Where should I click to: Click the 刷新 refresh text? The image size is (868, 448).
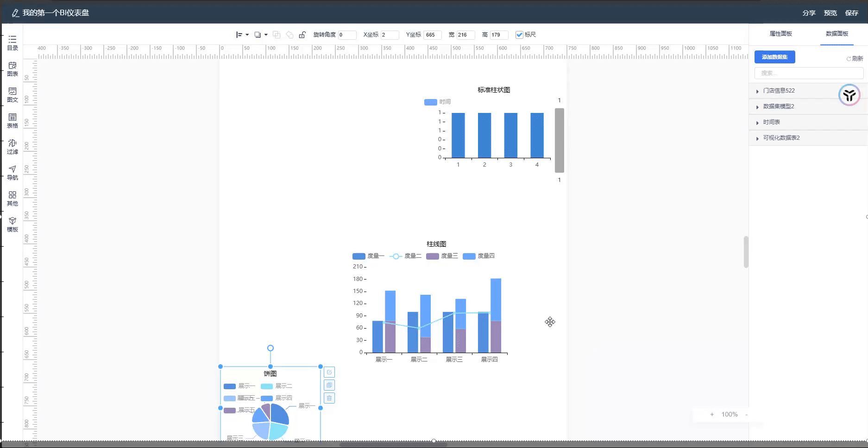click(857, 59)
